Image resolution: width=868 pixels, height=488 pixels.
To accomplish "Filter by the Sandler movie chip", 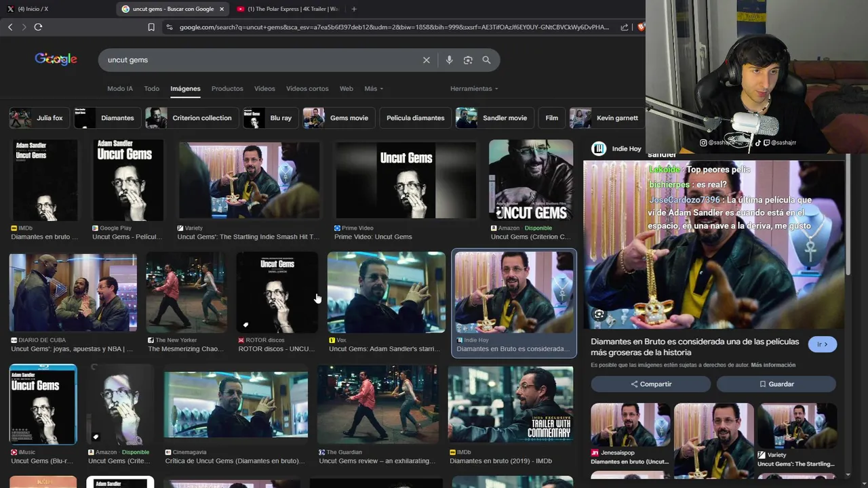I will coord(494,118).
